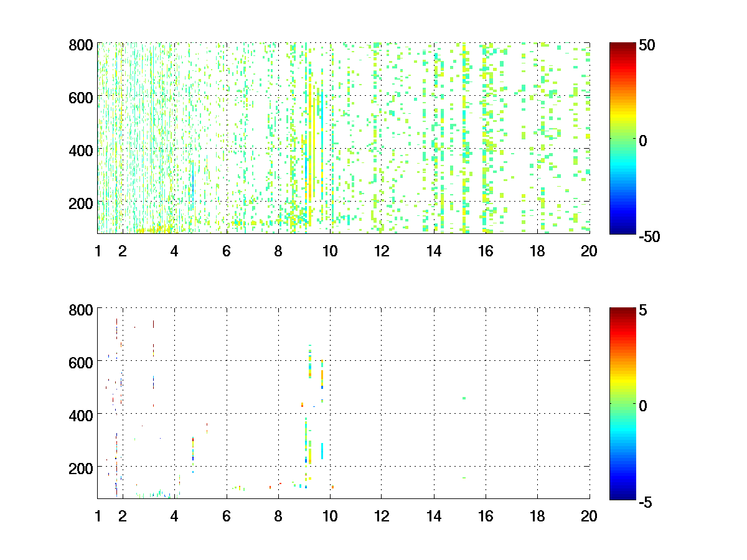
Task: Click x-axis tick '8' under top plot
Action: point(278,251)
